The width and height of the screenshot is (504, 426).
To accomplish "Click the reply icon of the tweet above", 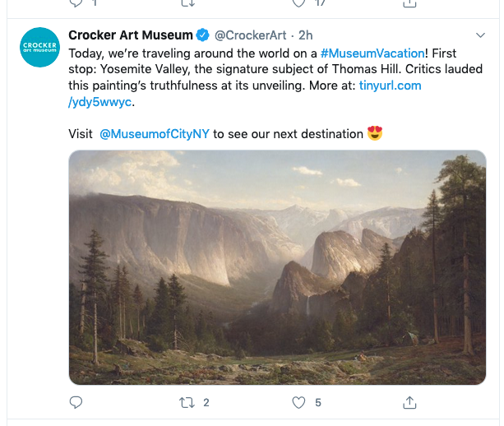I will 76,3.
